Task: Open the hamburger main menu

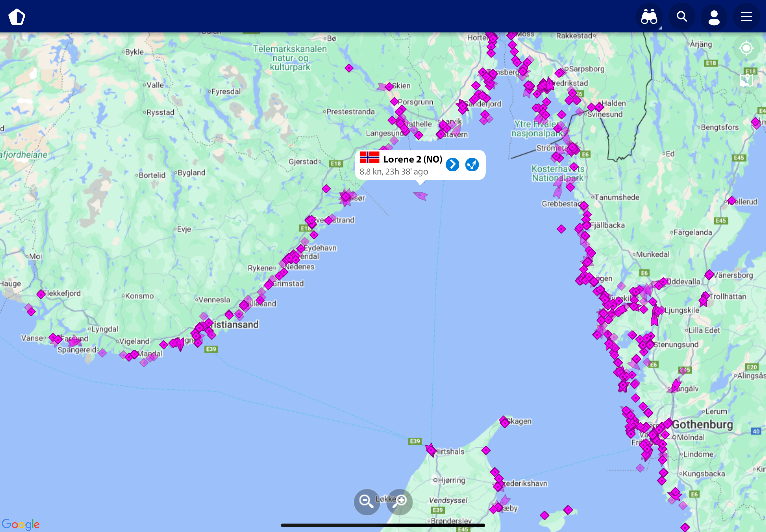Action: [746, 17]
